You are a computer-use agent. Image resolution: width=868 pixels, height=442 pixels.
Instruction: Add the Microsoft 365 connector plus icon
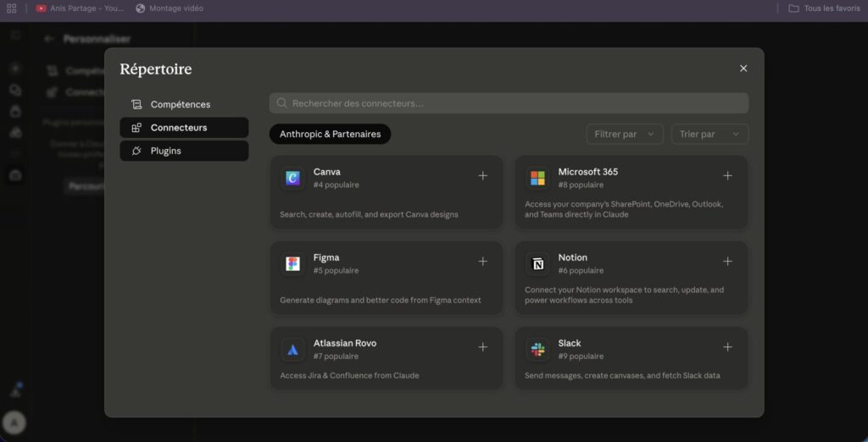click(x=727, y=176)
